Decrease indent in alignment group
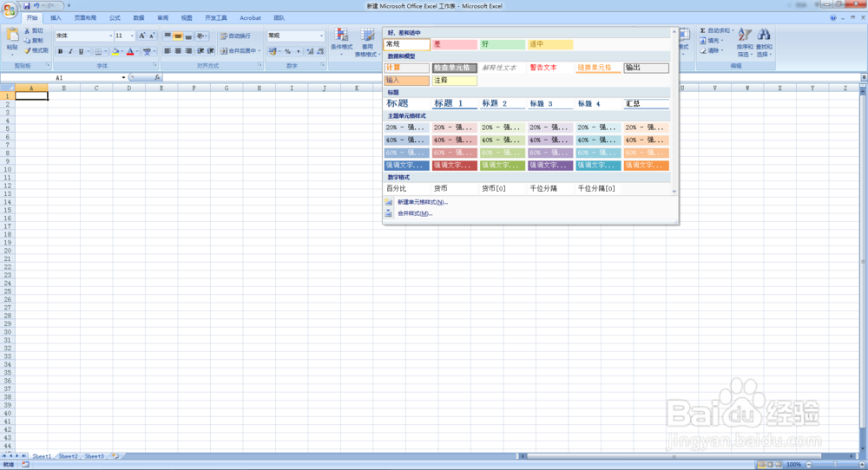This screenshot has width=868, height=470. click(x=201, y=51)
